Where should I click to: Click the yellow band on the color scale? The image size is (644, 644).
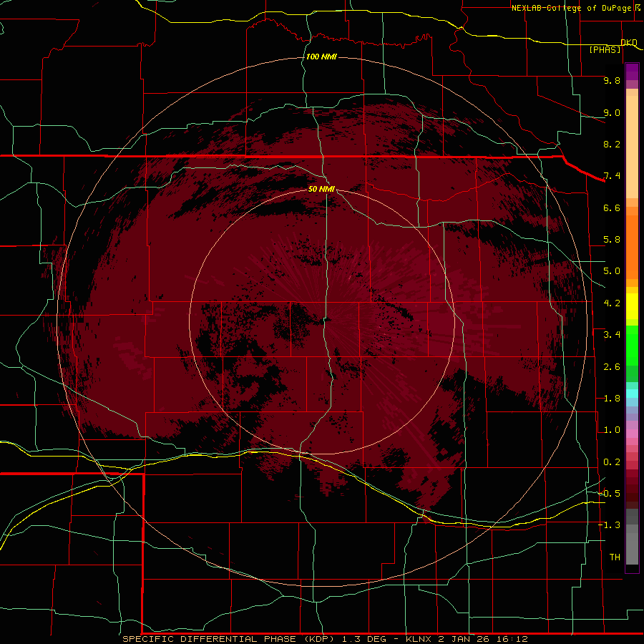click(632, 306)
